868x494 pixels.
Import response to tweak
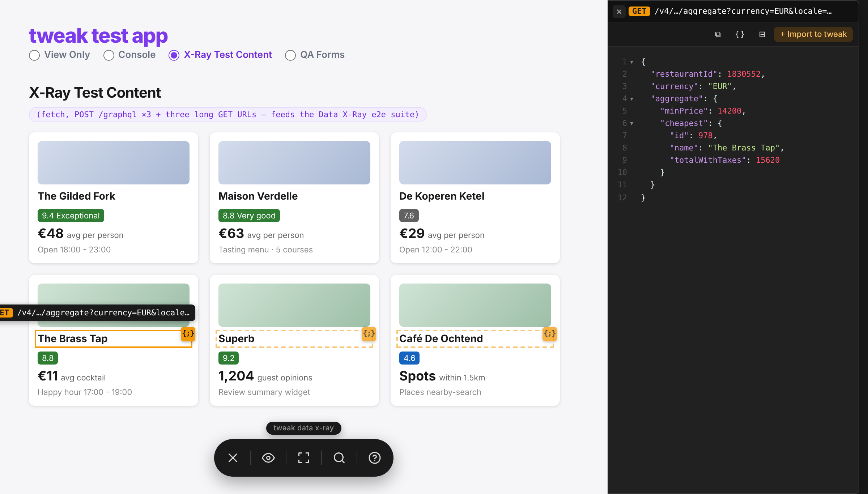coord(813,34)
